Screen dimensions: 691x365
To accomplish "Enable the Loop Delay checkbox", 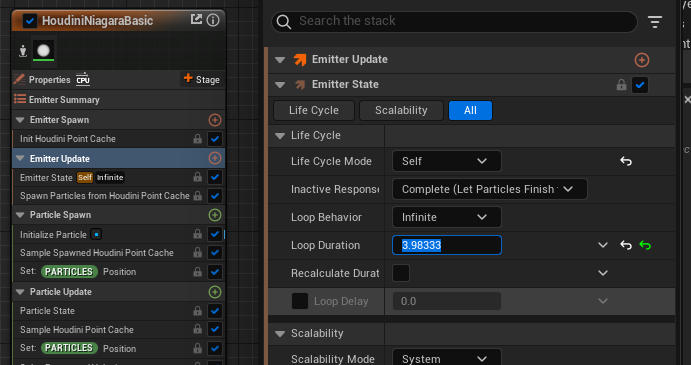I will pyautogui.click(x=300, y=301).
